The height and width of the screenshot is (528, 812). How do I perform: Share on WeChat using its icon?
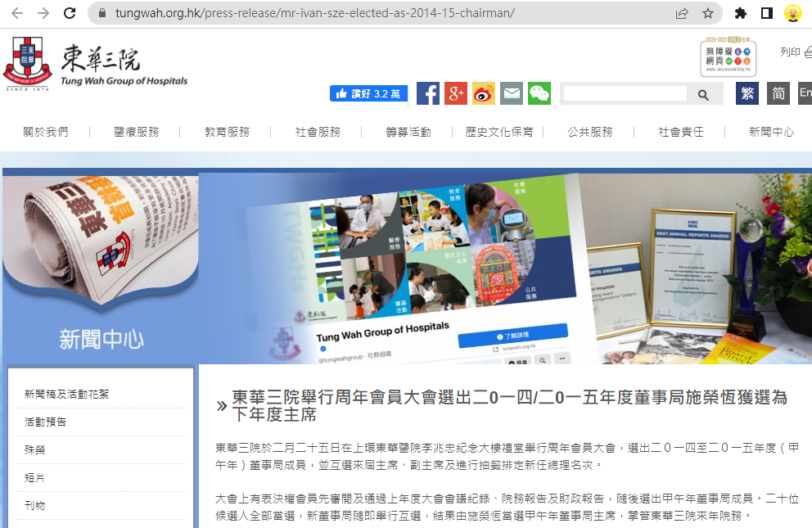pyautogui.click(x=539, y=93)
